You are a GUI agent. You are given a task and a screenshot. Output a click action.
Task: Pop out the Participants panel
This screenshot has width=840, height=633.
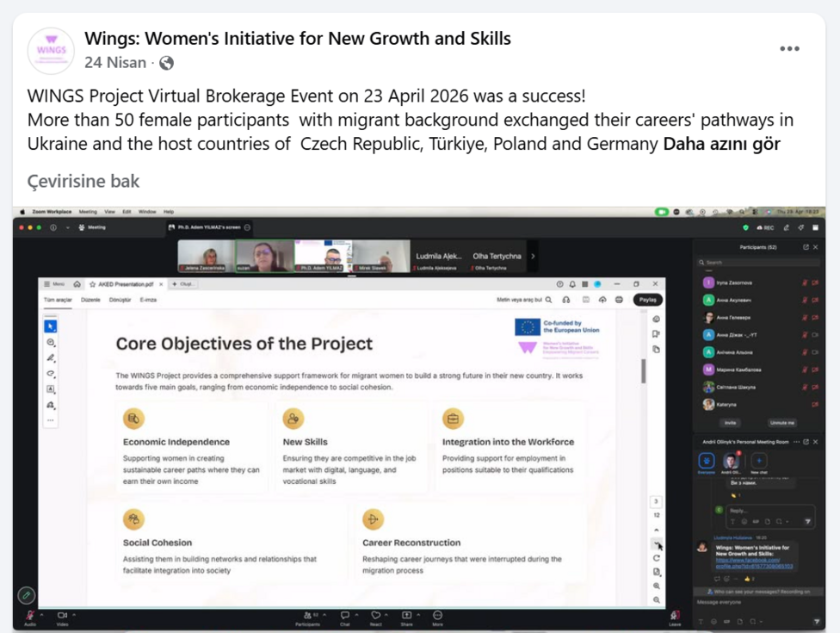point(806,247)
